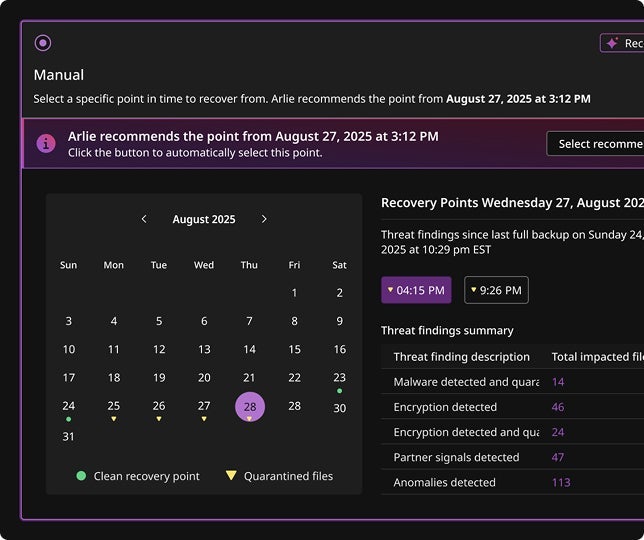
Task: Choose August 25 with quarantined files marker
Action: click(x=114, y=406)
